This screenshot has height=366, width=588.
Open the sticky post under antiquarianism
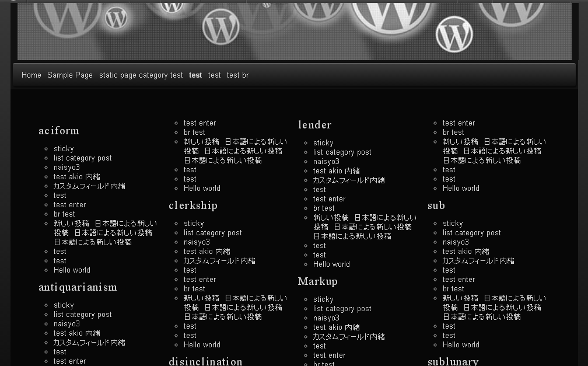(64, 305)
